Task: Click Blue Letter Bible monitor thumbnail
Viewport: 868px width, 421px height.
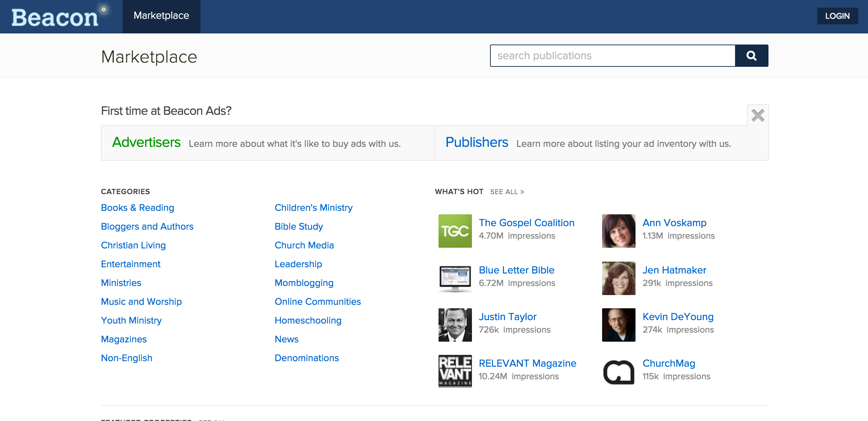Action: (455, 278)
